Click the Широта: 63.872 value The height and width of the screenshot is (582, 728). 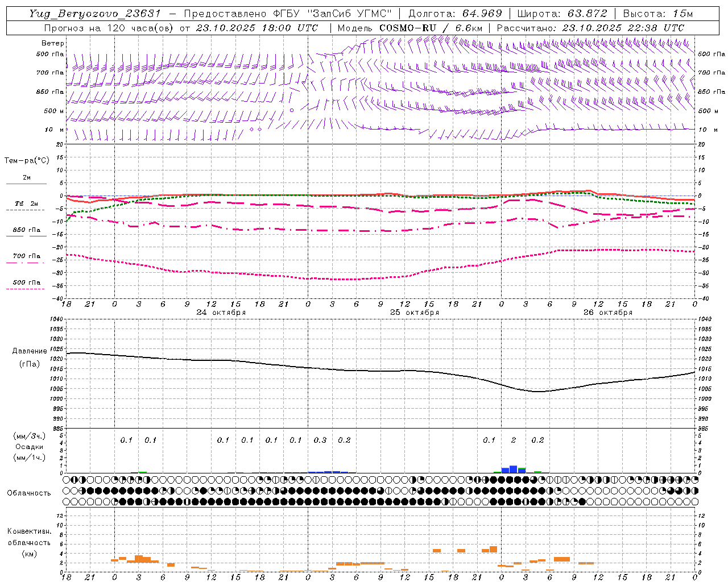click(x=562, y=14)
